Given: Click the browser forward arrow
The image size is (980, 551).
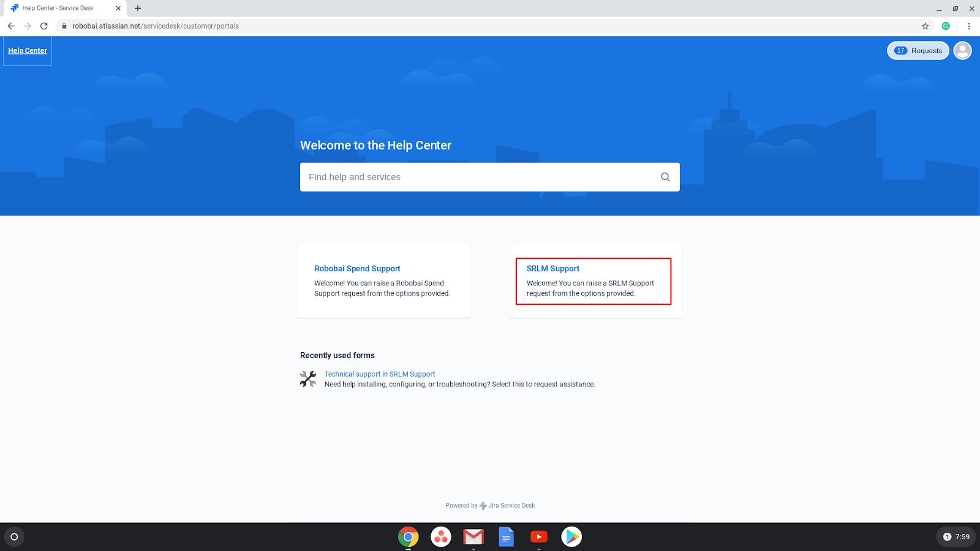Looking at the screenshot, I should click(x=28, y=26).
